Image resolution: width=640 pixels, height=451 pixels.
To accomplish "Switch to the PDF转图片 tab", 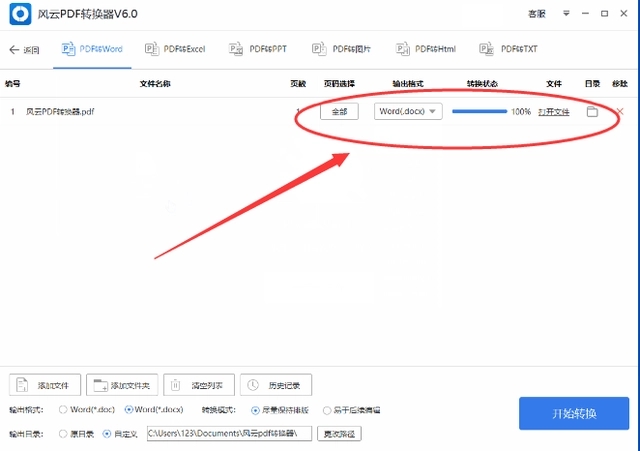I will 343,49.
